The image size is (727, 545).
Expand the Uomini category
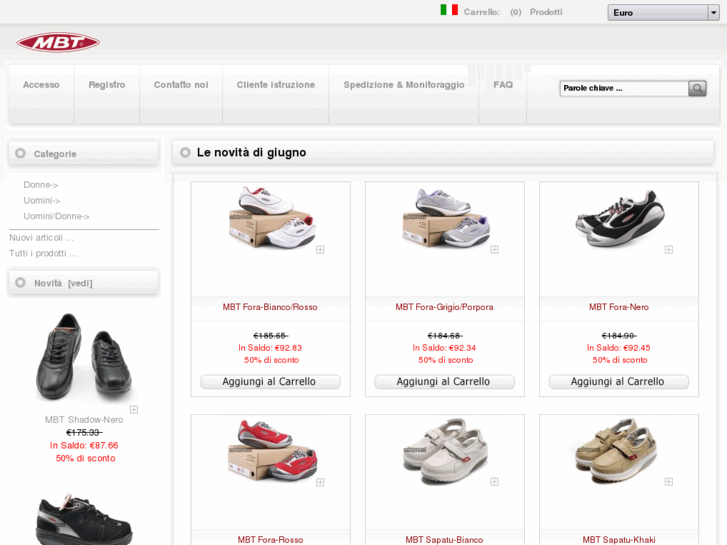tap(42, 200)
